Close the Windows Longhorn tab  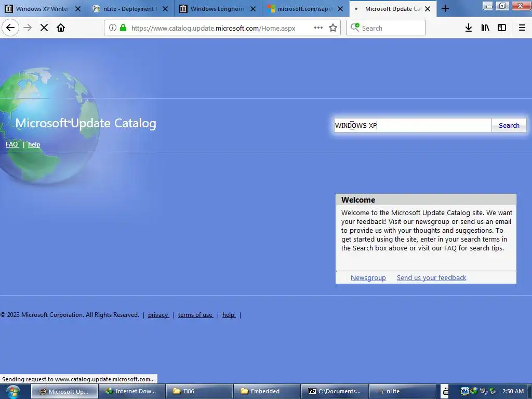tap(253, 9)
